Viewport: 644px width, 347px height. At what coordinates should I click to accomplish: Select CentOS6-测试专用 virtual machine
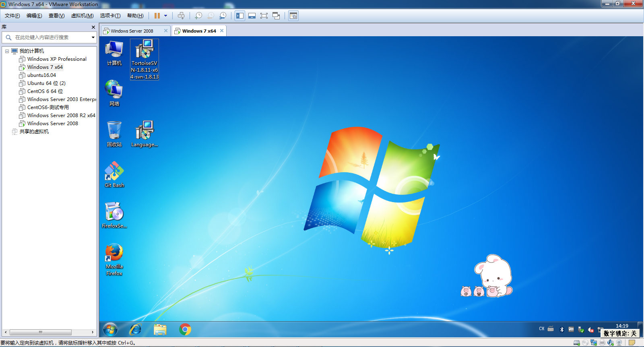click(x=48, y=107)
